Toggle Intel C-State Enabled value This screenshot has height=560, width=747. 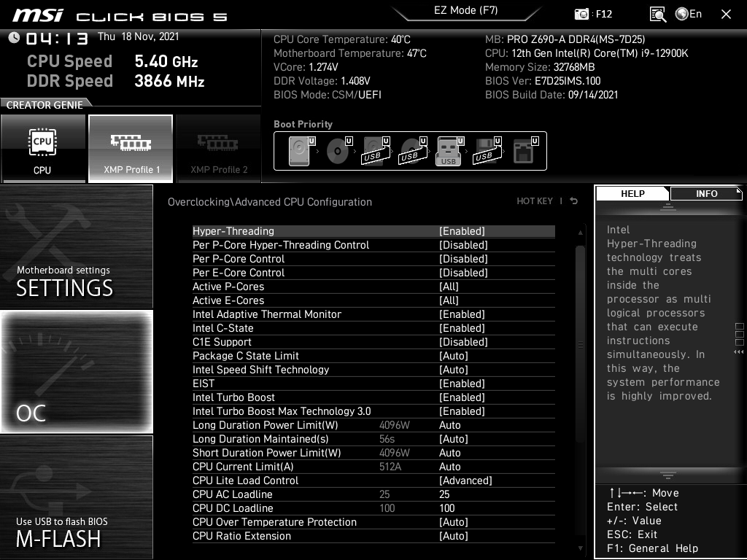click(x=462, y=328)
